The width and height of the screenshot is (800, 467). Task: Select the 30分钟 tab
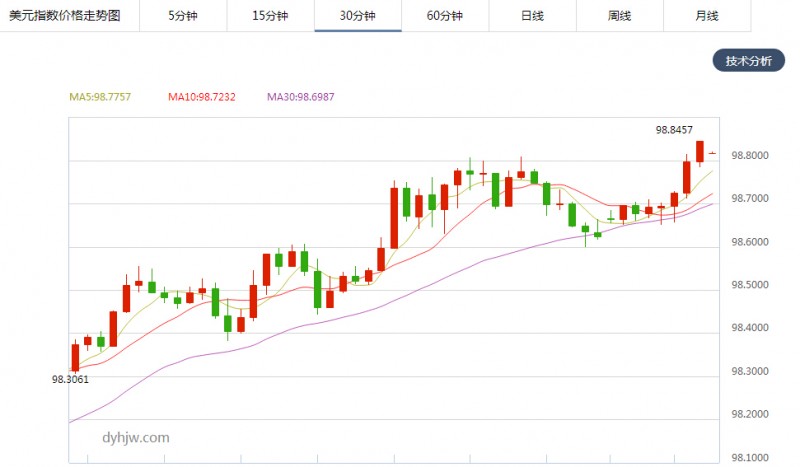click(x=358, y=16)
